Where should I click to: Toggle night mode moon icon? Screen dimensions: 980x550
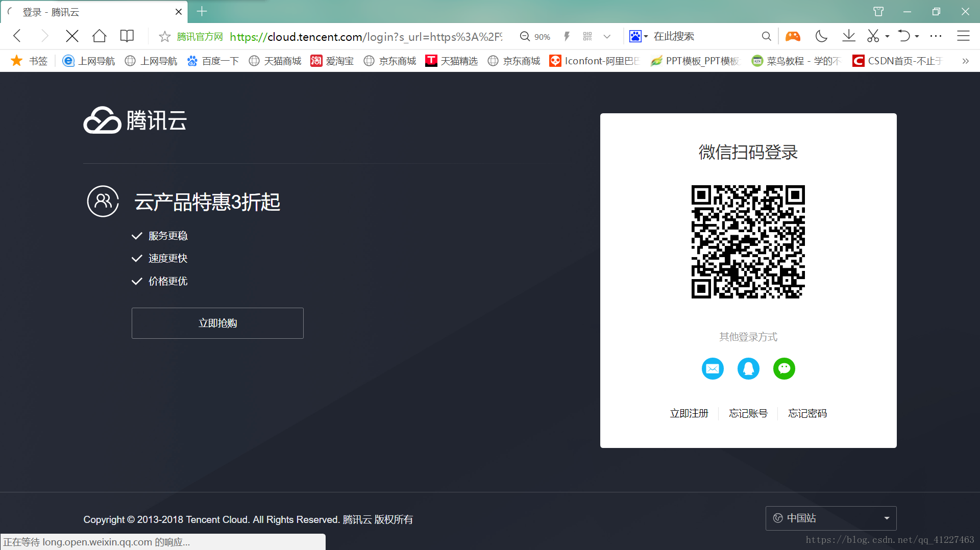[x=821, y=36]
